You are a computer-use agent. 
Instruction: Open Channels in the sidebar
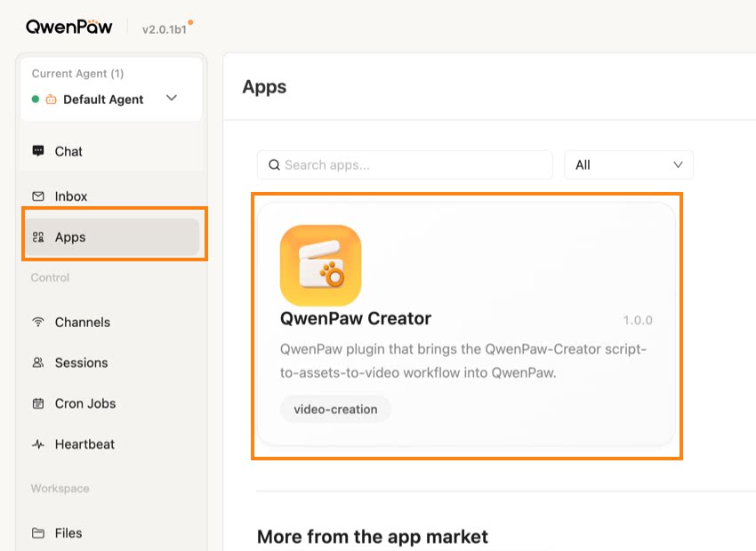point(112,323)
